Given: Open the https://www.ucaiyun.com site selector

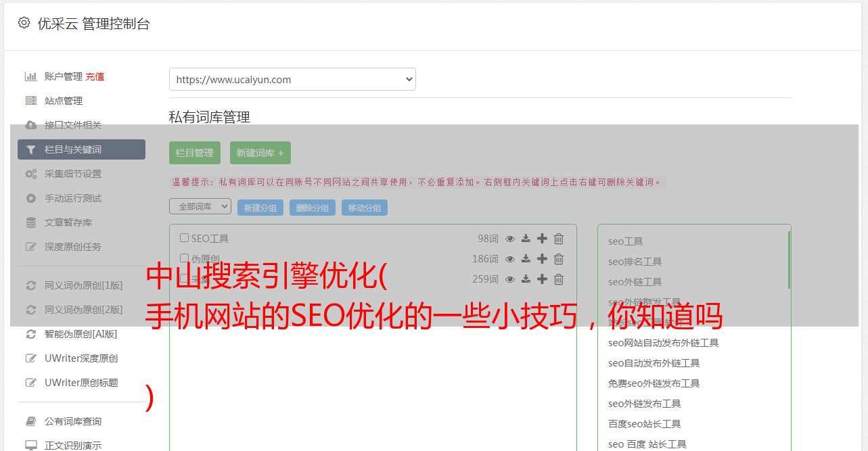Looking at the screenshot, I should pyautogui.click(x=292, y=79).
